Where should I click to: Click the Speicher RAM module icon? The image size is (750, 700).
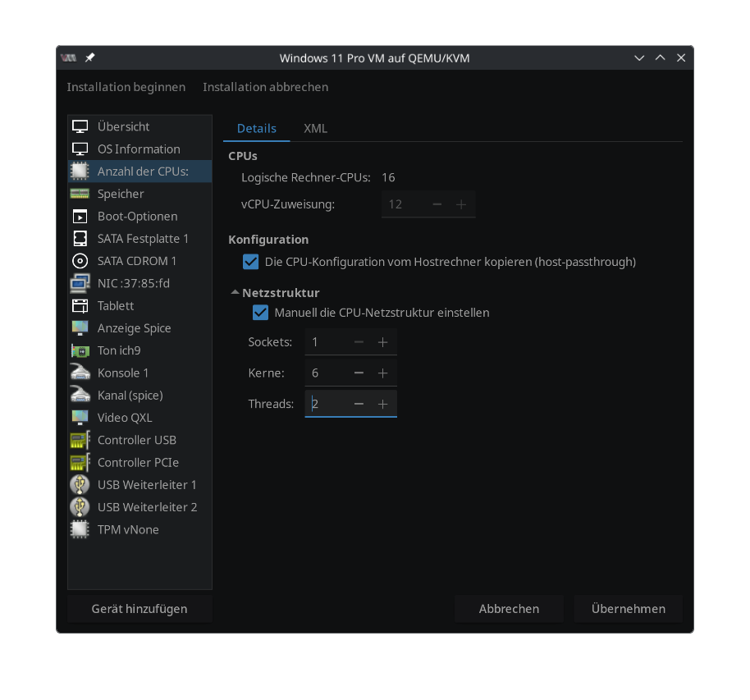coord(80,194)
